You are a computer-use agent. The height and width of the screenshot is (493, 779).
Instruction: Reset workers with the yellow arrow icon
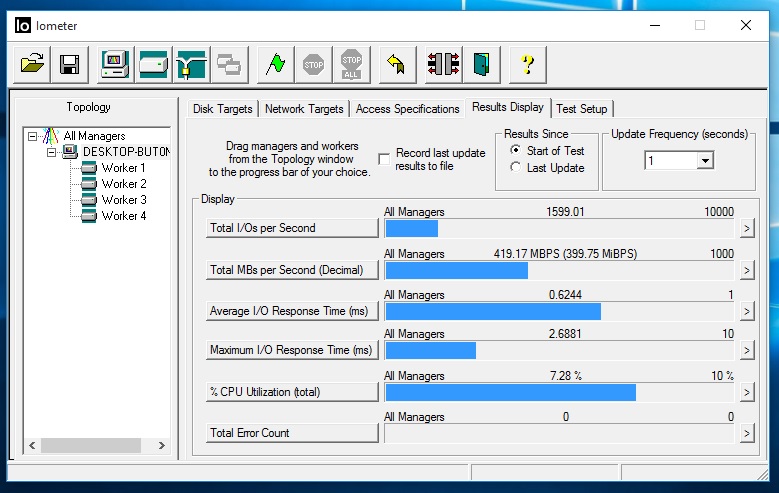click(397, 65)
